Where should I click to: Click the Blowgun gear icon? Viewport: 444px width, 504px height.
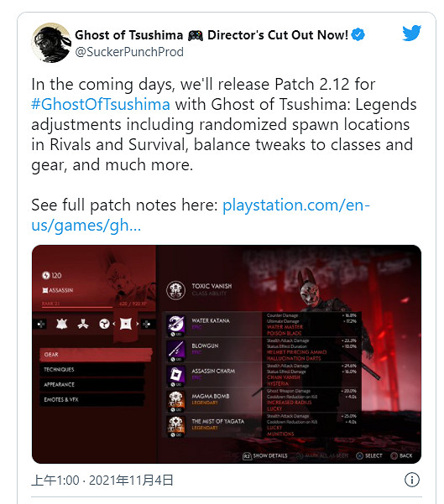[x=175, y=350]
